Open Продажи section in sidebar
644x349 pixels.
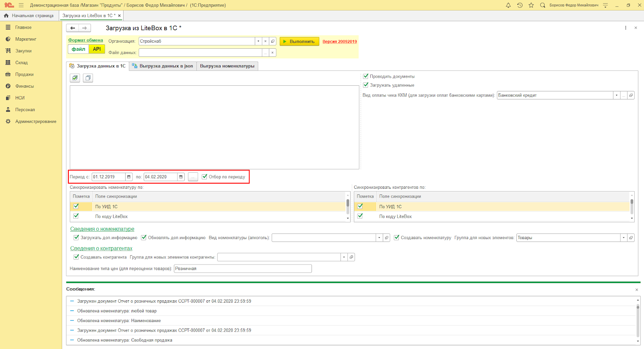pos(25,74)
